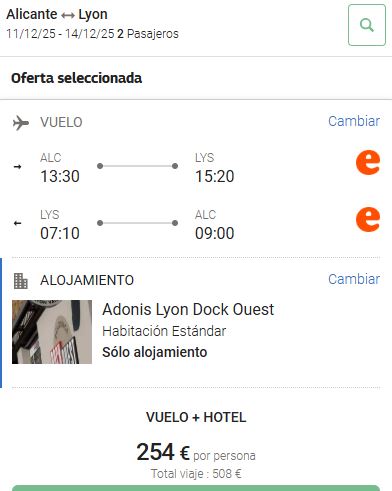The height and width of the screenshot is (491, 392).
Task: Click the airline logo on ALC-LYS flight
Action: (368, 162)
